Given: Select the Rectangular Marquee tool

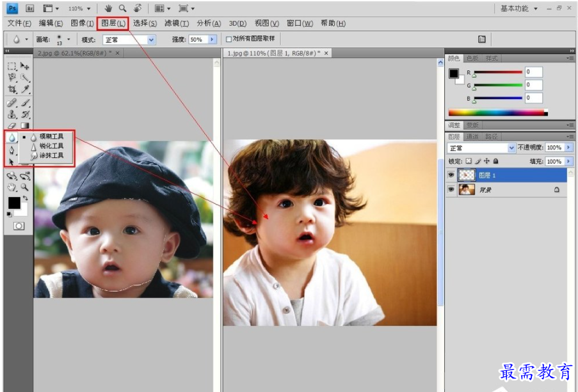Looking at the screenshot, I should coord(12,67).
